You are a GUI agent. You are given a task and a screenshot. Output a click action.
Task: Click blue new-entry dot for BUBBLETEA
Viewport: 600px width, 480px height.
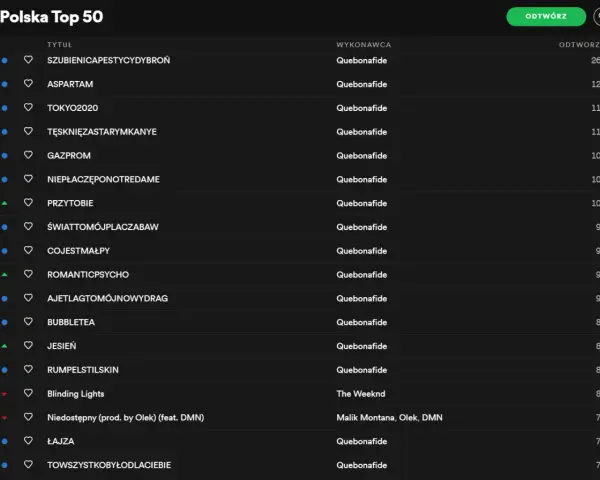click(5, 322)
